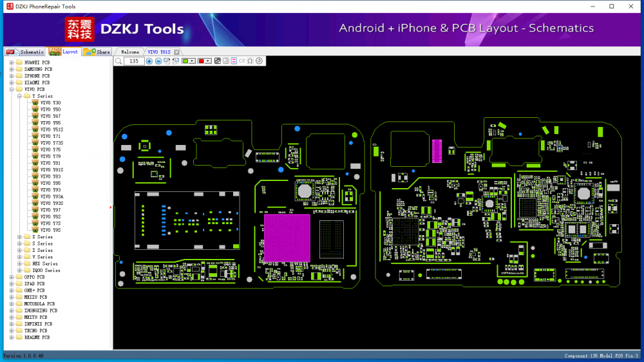Click the 'Version:1.0.0.48' status text
644x362 pixels.
click(x=23, y=356)
